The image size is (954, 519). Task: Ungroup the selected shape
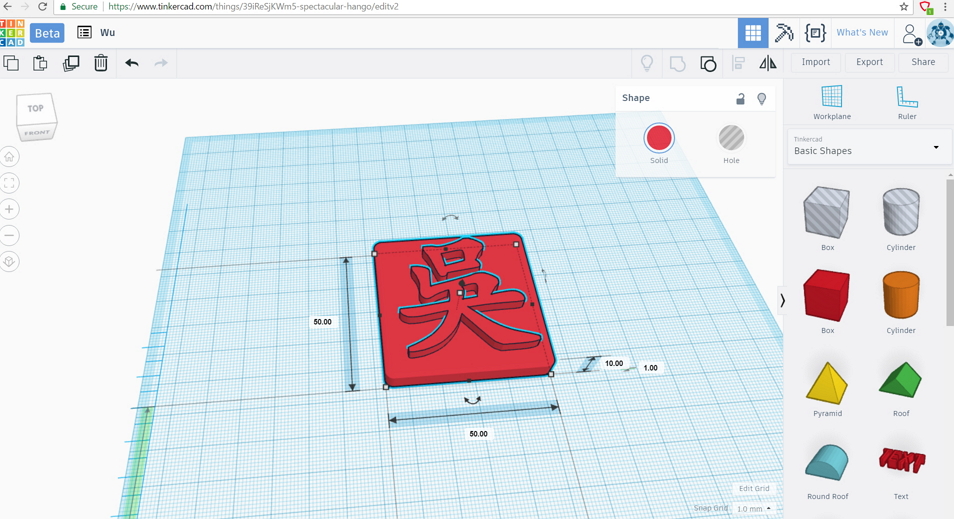(x=708, y=63)
